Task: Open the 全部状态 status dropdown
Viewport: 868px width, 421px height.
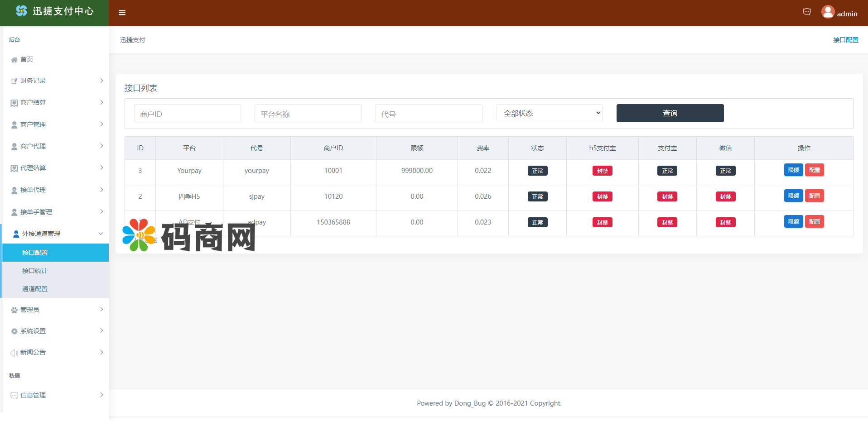Action: pos(549,113)
